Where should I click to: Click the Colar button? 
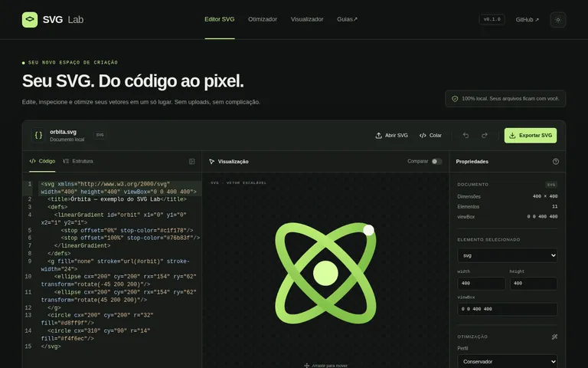click(430, 135)
